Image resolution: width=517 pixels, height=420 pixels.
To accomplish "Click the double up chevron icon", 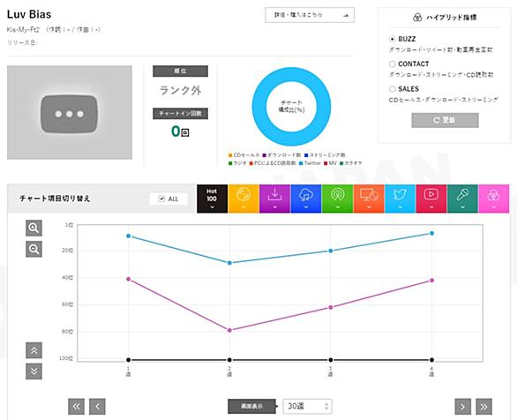I will (34, 350).
